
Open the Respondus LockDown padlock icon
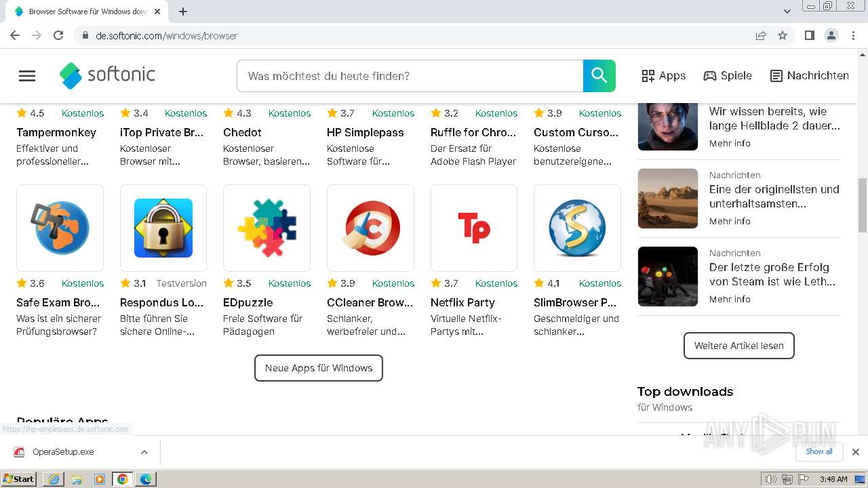click(x=163, y=228)
